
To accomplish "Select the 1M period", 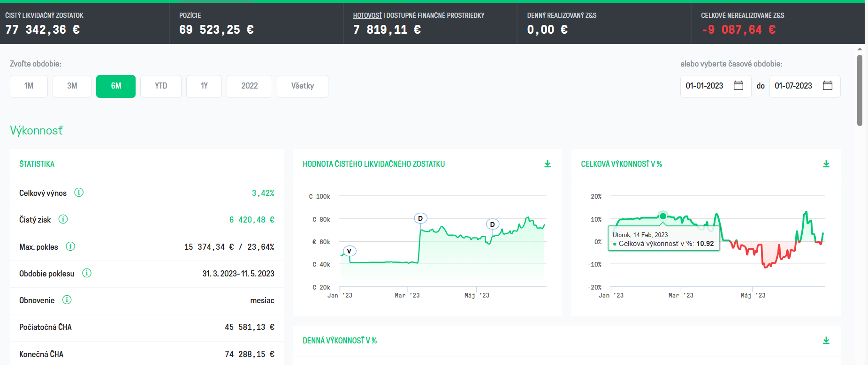I will click(29, 86).
